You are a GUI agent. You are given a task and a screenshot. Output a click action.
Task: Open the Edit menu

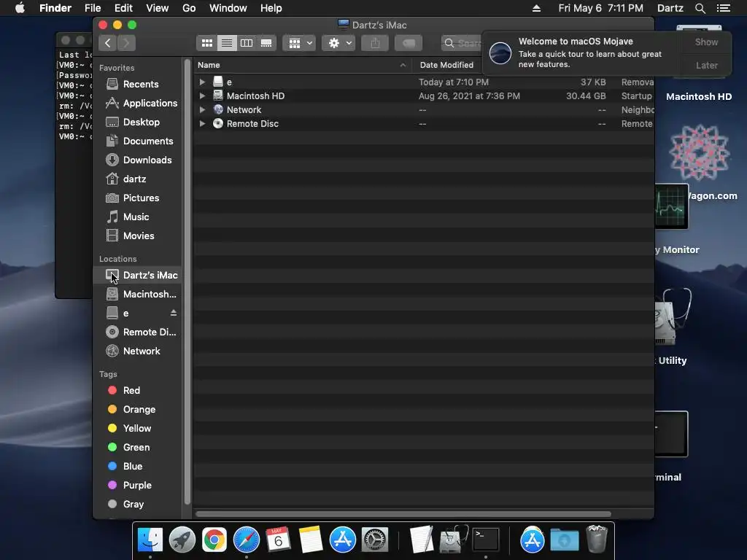123,8
